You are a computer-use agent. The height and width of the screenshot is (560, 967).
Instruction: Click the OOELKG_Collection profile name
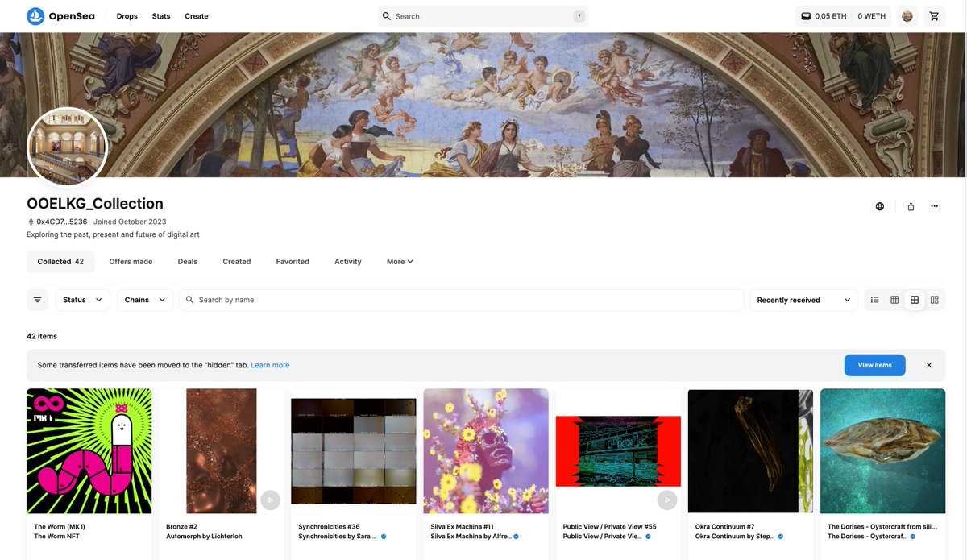tap(95, 204)
